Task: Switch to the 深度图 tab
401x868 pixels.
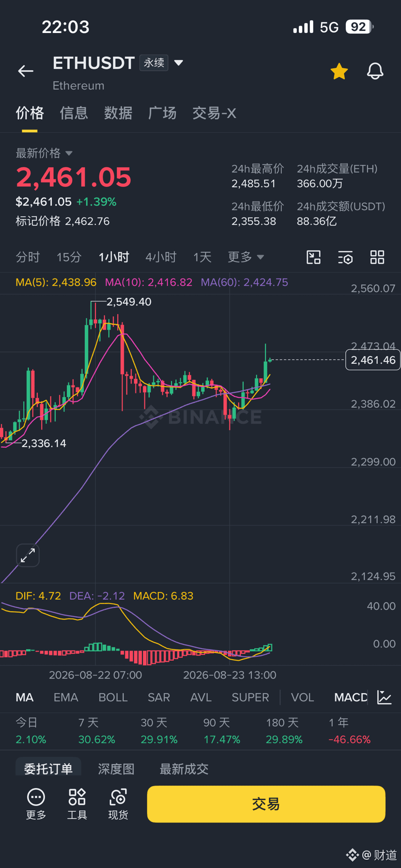Action: (x=116, y=769)
